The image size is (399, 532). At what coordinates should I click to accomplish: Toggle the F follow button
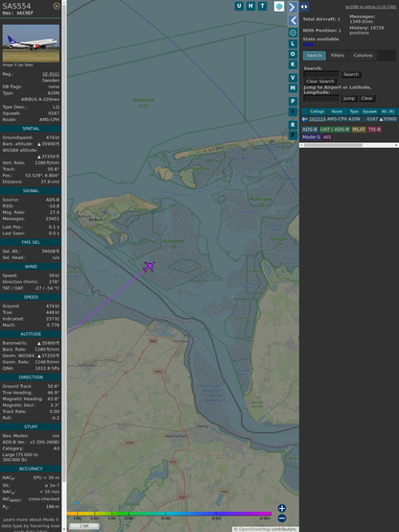click(x=293, y=135)
